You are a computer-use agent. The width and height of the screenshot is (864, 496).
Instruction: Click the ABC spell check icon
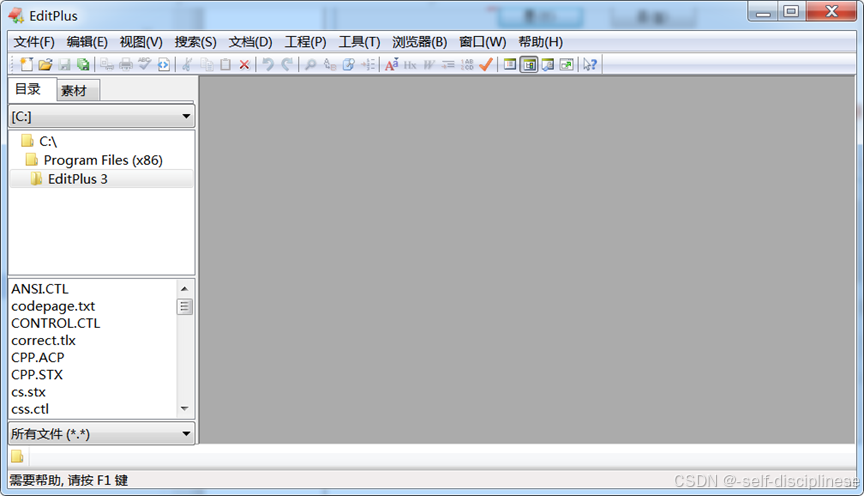[x=144, y=64]
